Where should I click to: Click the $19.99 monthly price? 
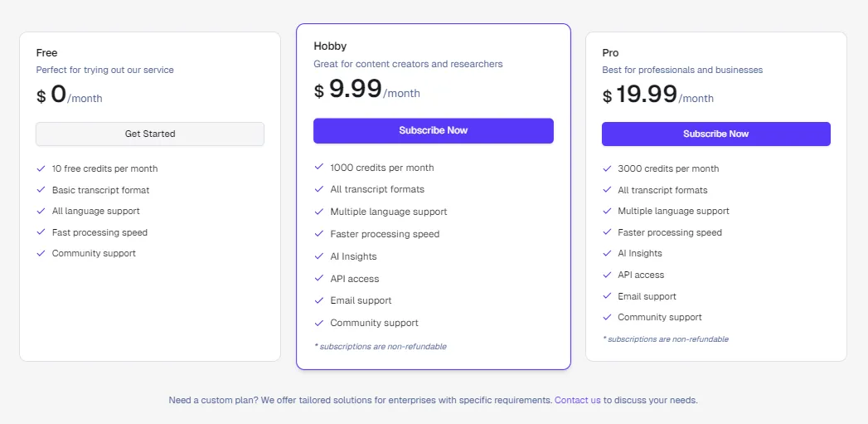click(657, 95)
